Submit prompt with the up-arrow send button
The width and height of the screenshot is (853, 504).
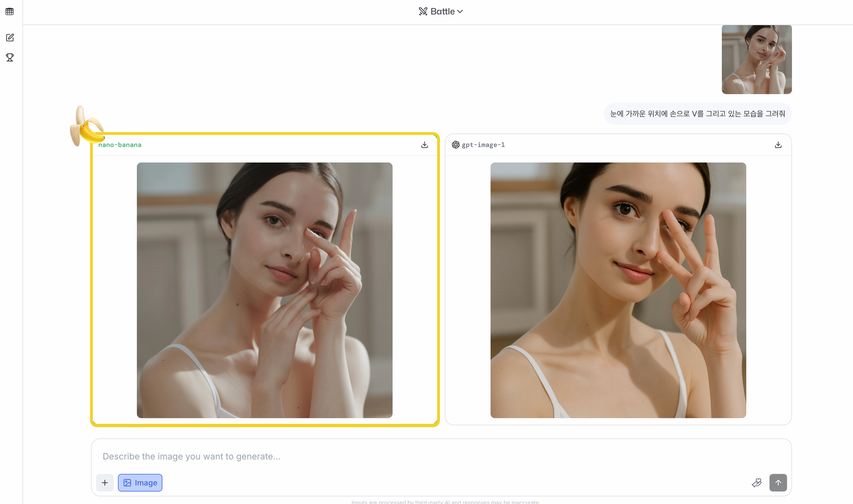[x=778, y=483]
